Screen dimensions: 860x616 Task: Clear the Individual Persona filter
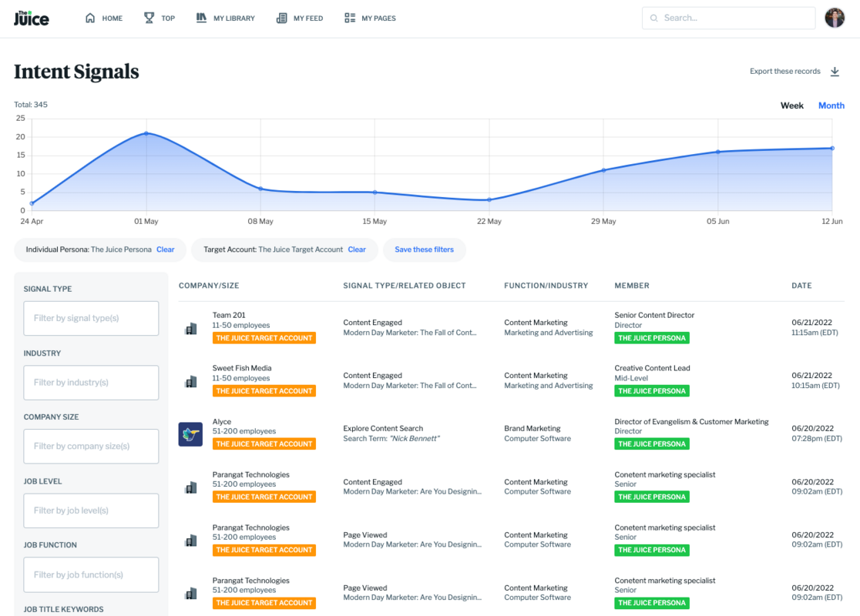pyautogui.click(x=166, y=249)
